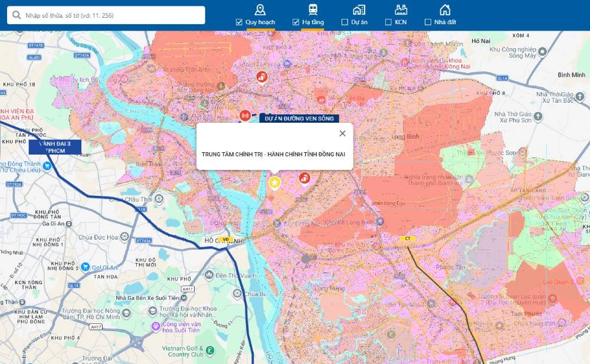Screen dimensions: 590x364
Task: Enable the Nhà đất checkbox
Action: pos(428,21)
